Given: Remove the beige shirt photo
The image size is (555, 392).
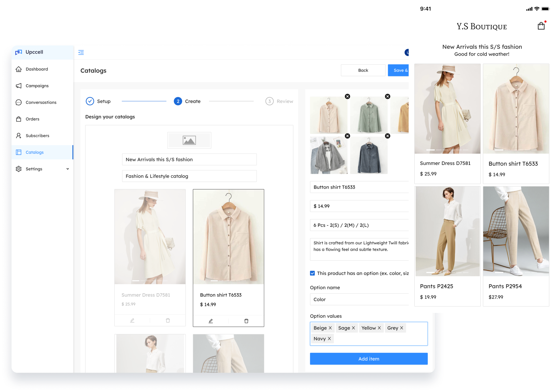Looking at the screenshot, I should pos(347,96).
